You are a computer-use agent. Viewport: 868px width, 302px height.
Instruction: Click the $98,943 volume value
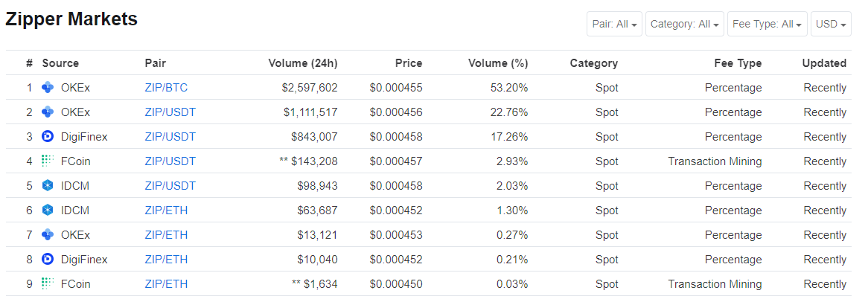click(317, 185)
